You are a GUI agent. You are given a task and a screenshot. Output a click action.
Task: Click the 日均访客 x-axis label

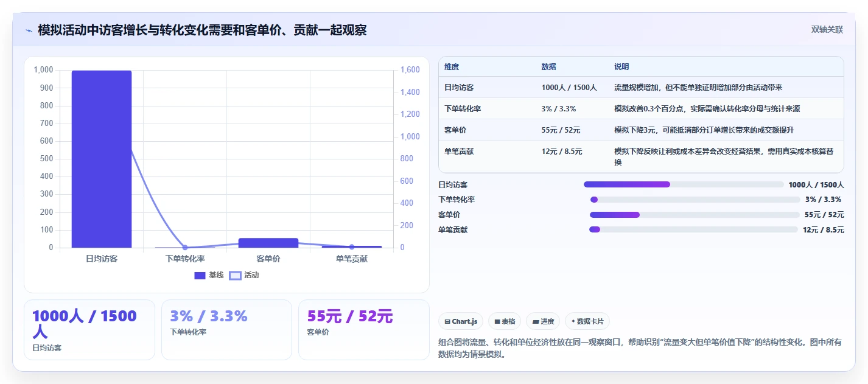(x=102, y=259)
